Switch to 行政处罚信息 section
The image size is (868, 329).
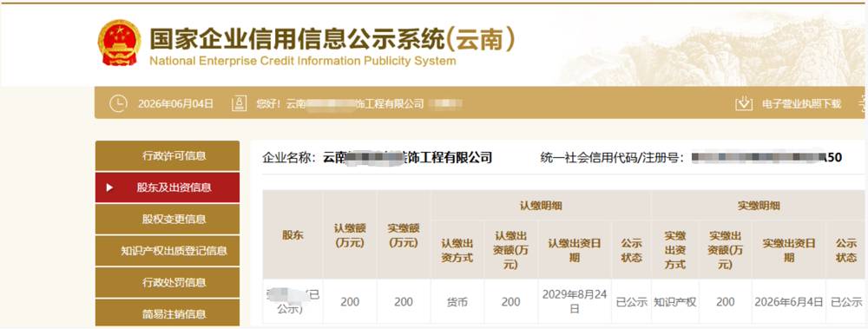click(168, 282)
